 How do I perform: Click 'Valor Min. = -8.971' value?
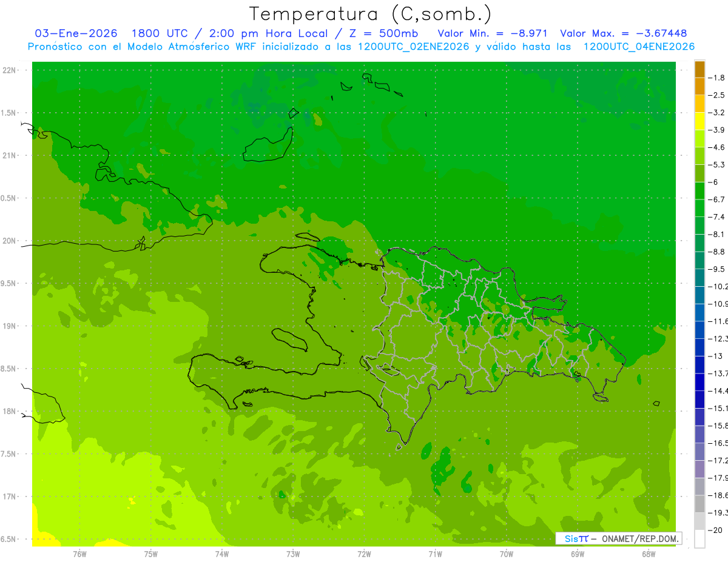tap(493, 33)
